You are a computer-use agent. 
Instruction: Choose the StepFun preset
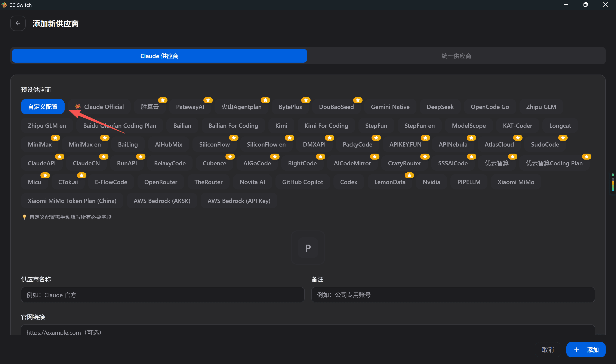[x=376, y=126]
